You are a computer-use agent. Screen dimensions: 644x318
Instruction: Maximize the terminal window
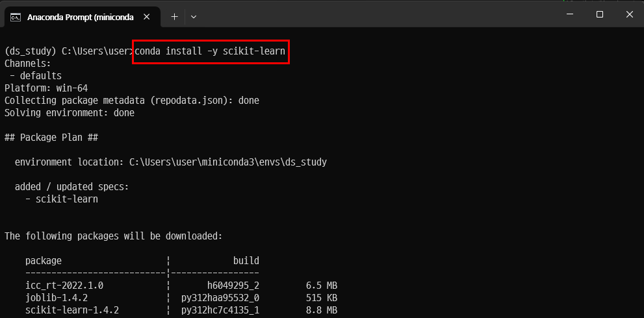[x=600, y=14]
